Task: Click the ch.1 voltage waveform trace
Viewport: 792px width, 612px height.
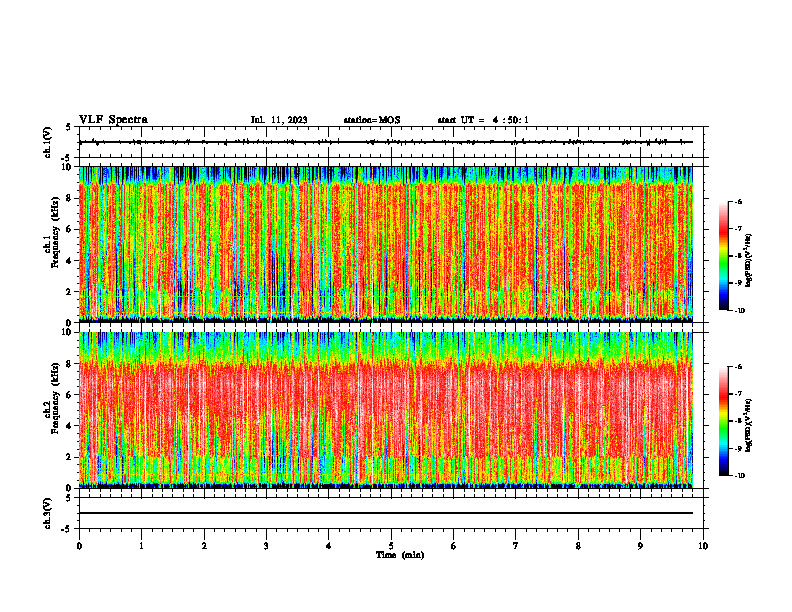Action: [386, 142]
